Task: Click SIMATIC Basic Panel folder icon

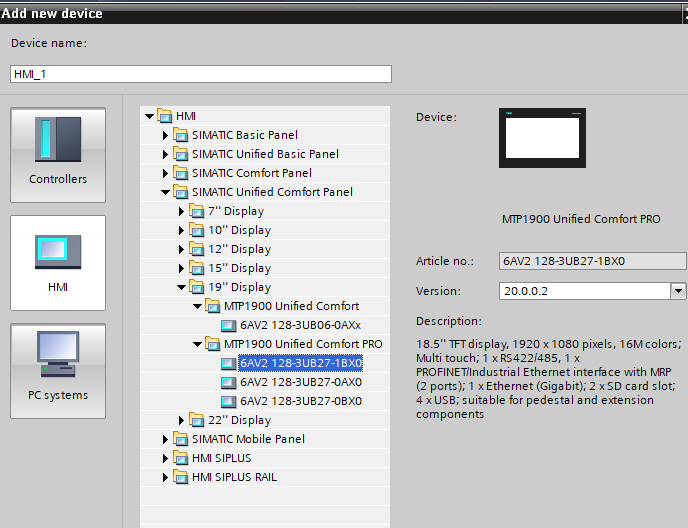Action: pyautogui.click(x=180, y=135)
